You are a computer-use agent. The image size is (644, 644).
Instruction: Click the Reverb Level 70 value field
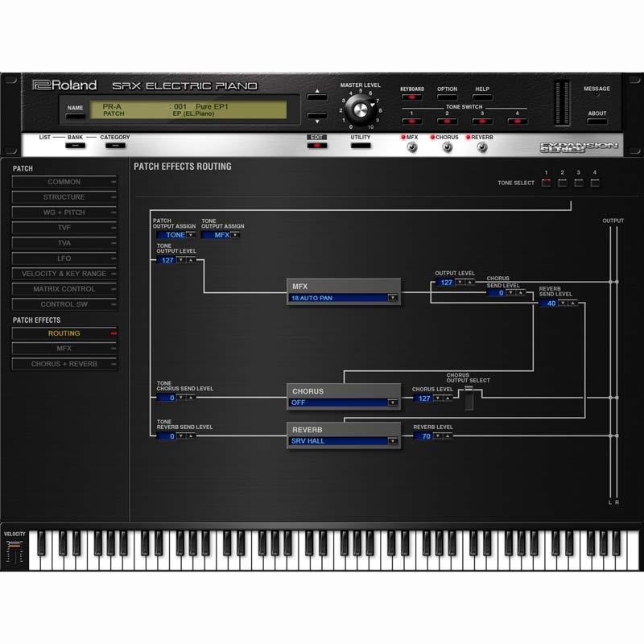pyautogui.click(x=424, y=436)
